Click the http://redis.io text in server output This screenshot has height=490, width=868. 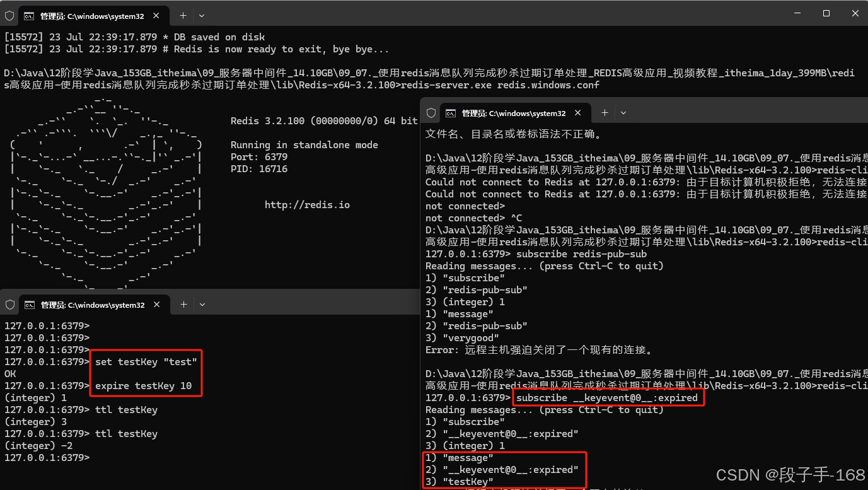[x=307, y=205]
